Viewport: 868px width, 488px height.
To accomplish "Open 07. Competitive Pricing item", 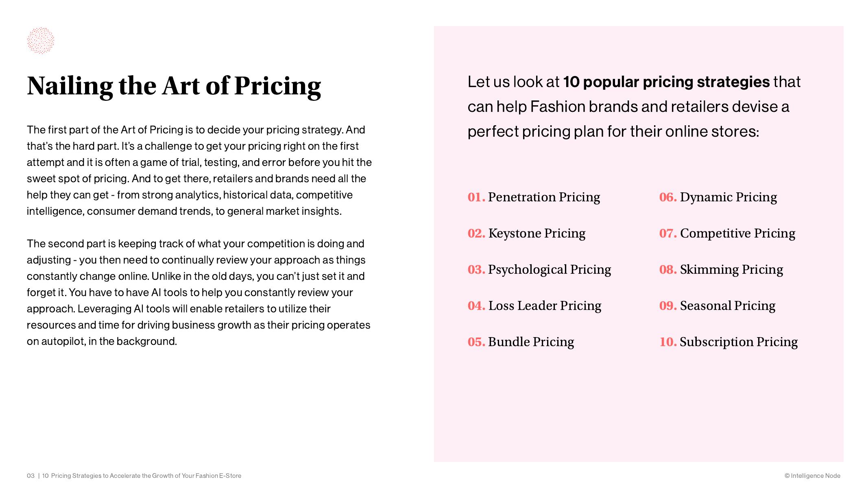I will [x=727, y=233].
